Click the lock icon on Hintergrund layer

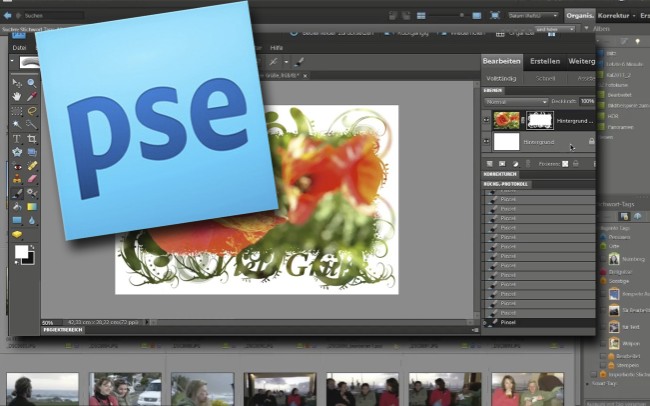pyautogui.click(x=590, y=142)
